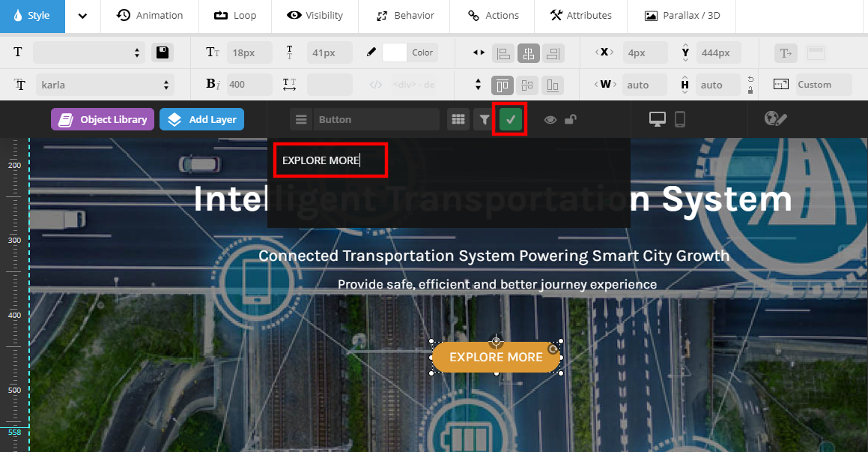Align layer vertically middle

(x=527, y=85)
